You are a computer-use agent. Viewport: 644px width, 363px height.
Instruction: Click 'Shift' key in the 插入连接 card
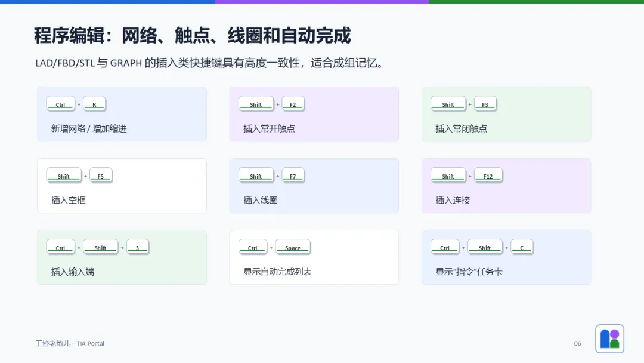[448, 176]
